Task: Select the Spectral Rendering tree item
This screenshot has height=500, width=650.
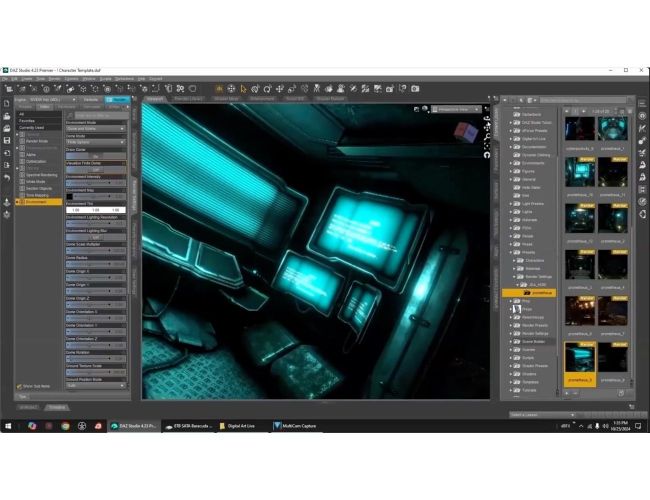Action: click(41, 175)
